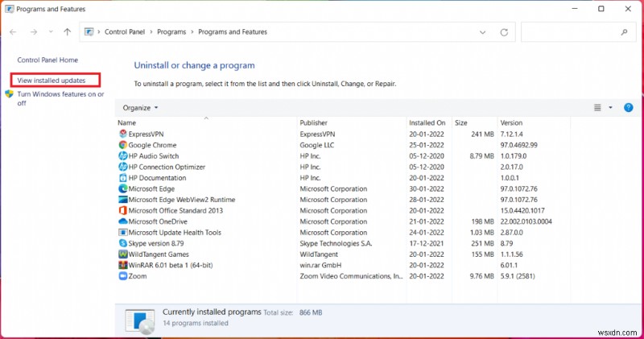Expand the breadcrumb arrow after Control Panel
This screenshot has height=339, width=644.
tap(151, 32)
